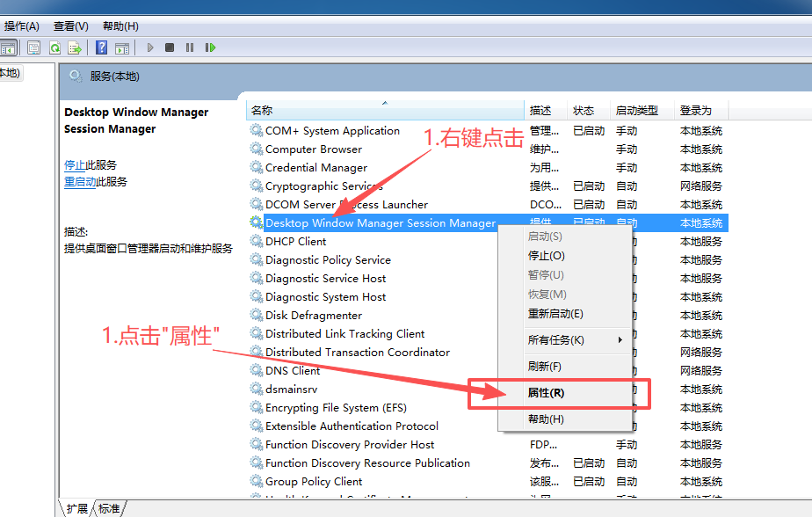Export the service list using the export icon
Screen dimensions: 812x517
(x=76, y=47)
